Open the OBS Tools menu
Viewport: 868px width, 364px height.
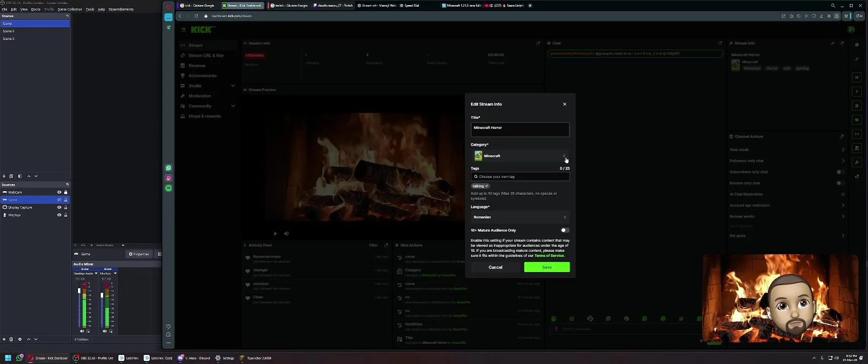90,9
